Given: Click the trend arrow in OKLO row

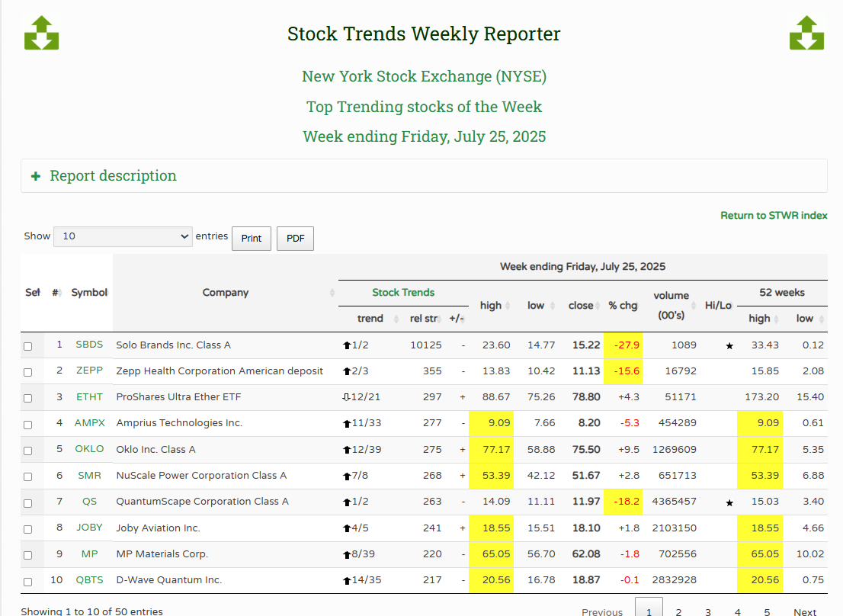Looking at the screenshot, I should pos(347,450).
